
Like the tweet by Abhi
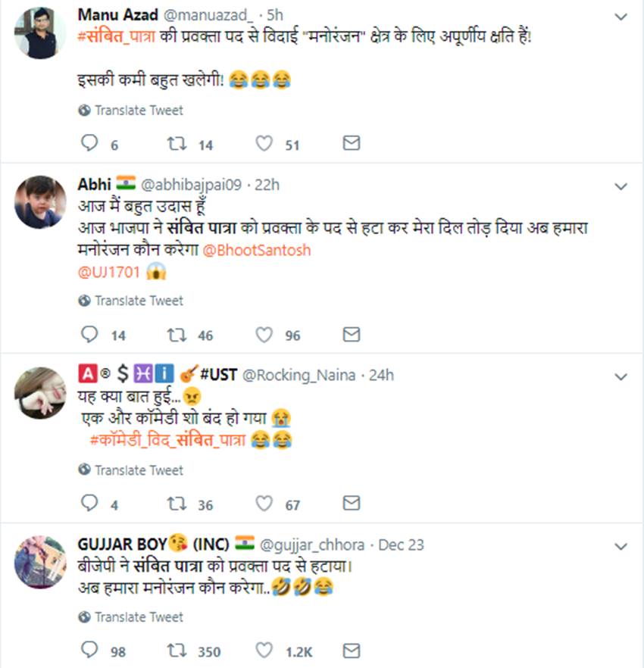click(264, 334)
